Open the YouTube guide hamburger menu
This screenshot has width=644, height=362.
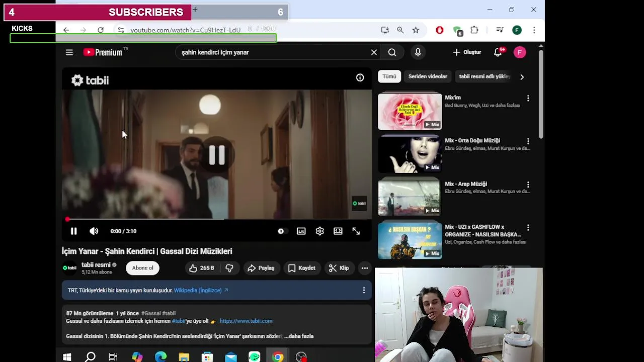[x=69, y=52]
